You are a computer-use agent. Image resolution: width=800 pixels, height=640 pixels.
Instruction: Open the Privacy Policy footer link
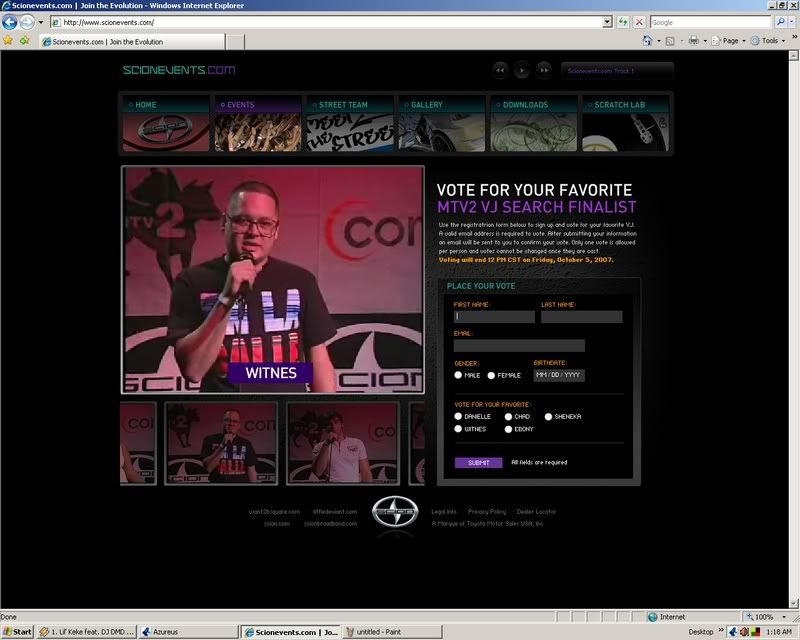pos(487,511)
